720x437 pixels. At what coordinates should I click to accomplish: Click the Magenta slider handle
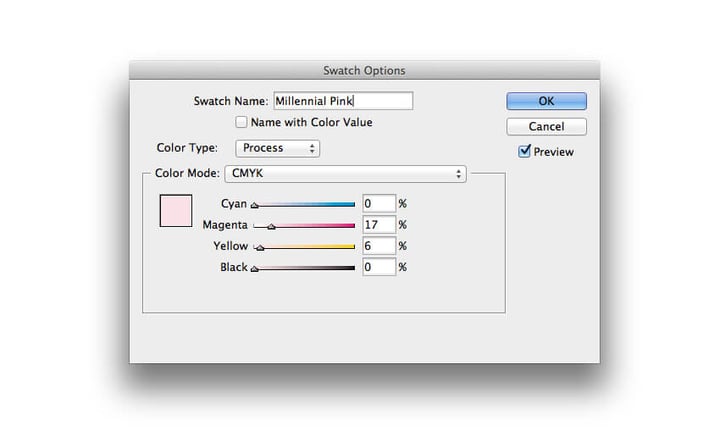point(271,227)
